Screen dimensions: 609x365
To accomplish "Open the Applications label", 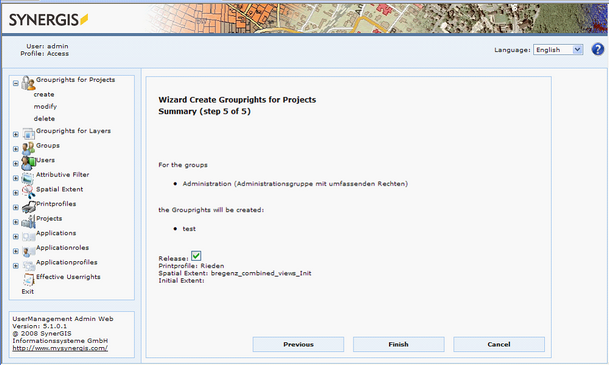I will point(56,233).
